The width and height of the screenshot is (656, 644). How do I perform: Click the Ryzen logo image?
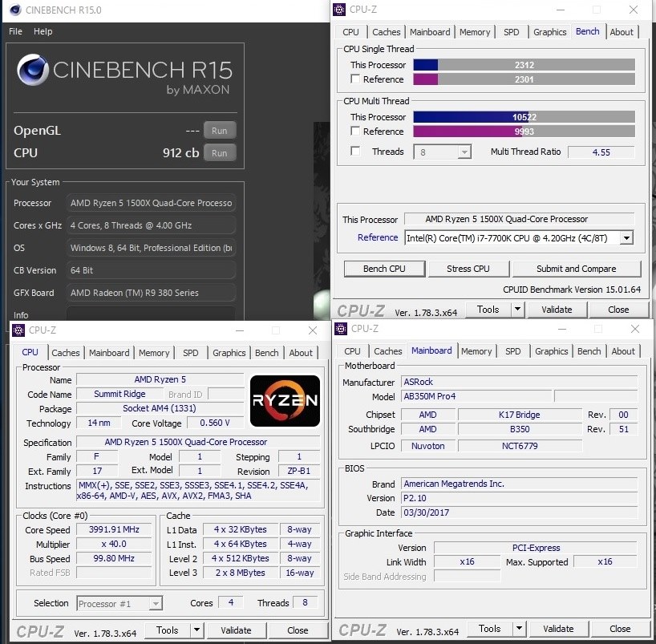[x=285, y=401]
